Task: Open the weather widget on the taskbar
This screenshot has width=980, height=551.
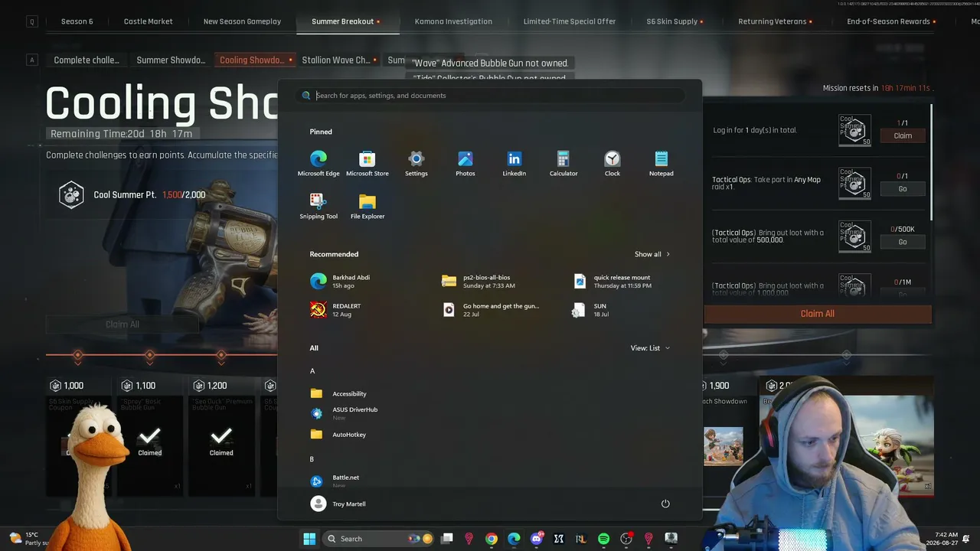Action: 28,539
